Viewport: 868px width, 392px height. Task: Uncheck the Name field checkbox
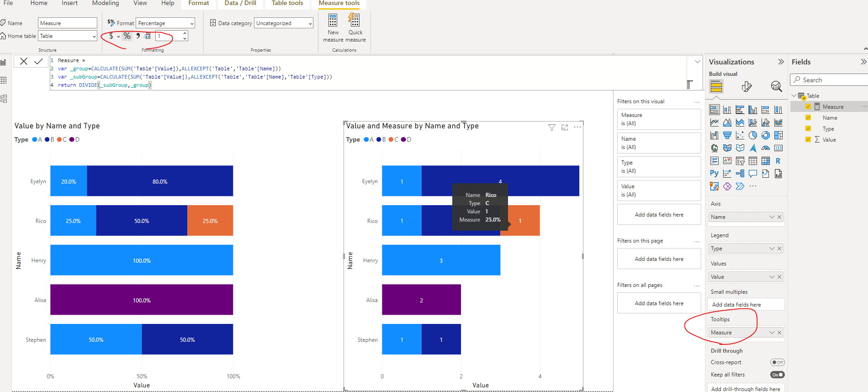pos(808,118)
